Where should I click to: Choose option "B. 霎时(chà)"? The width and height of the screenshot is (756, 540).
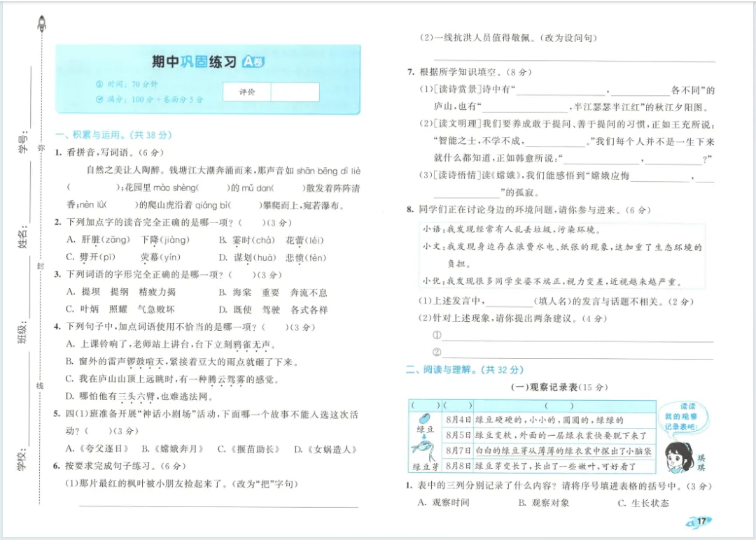point(247,240)
